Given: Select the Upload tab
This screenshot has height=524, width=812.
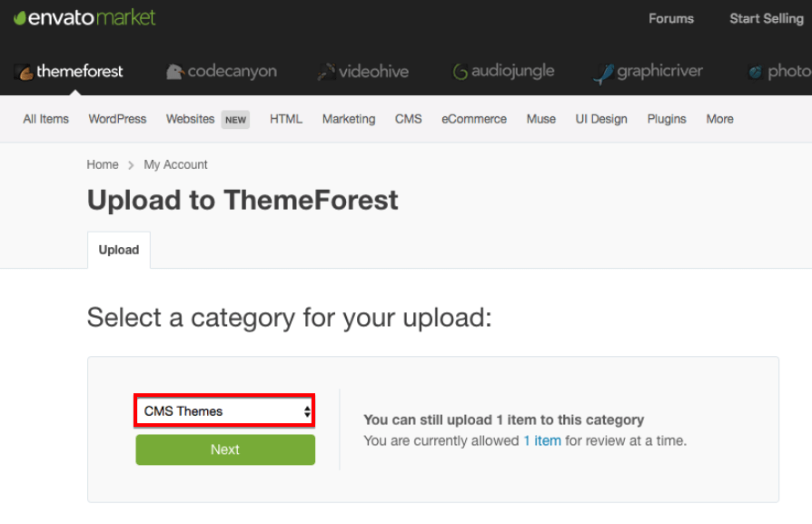Looking at the screenshot, I should coord(119,250).
